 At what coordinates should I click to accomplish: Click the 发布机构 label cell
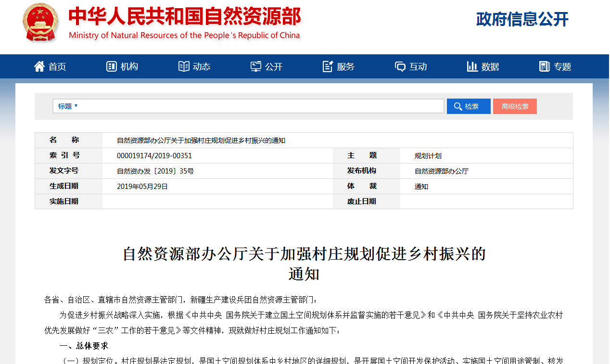coord(367,171)
